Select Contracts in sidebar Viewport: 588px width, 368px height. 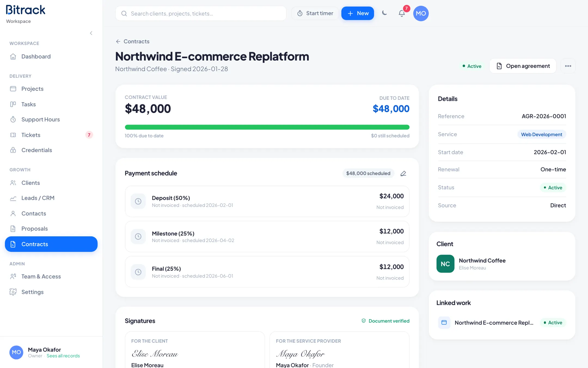(x=51, y=244)
